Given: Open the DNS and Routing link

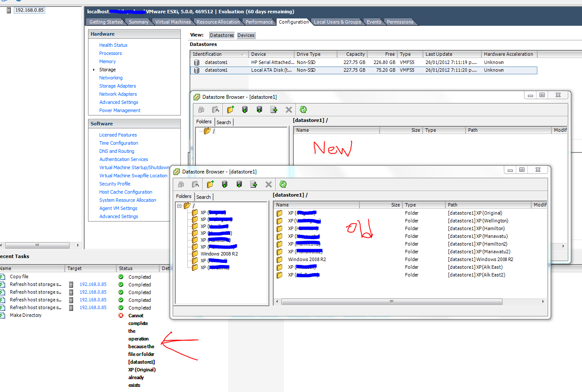Looking at the screenshot, I should pyautogui.click(x=117, y=151).
